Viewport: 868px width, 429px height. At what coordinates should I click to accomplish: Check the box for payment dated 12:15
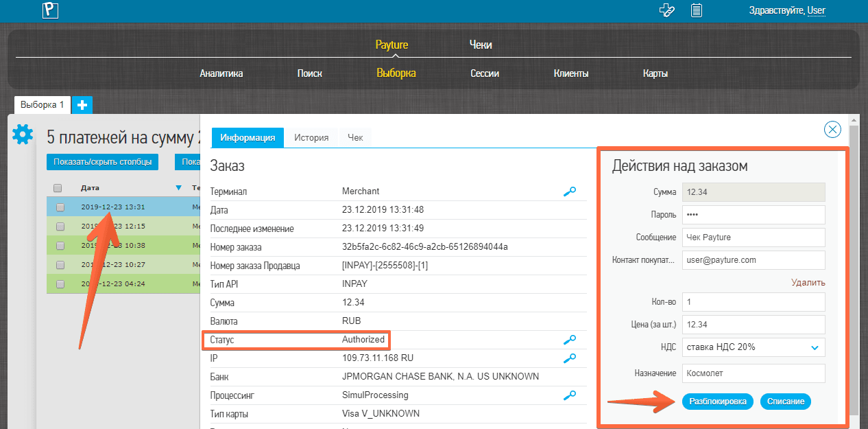(x=60, y=226)
